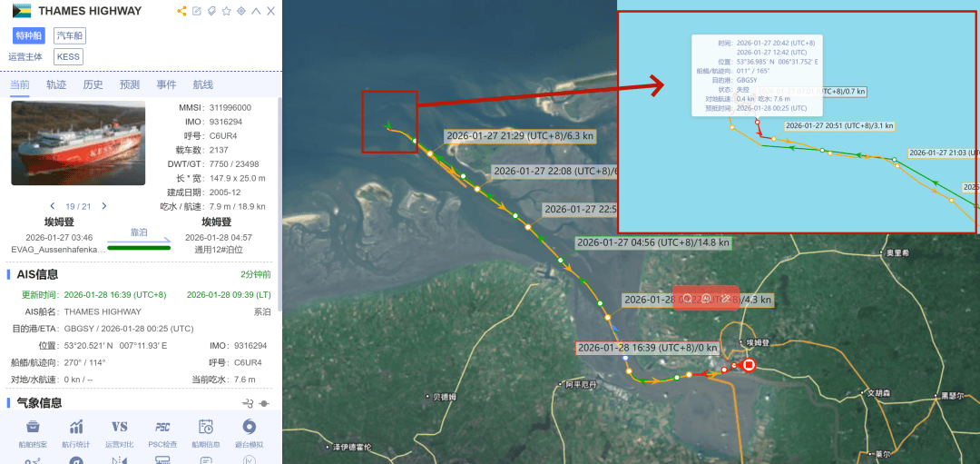Image resolution: width=980 pixels, height=464 pixels.
Task: Add ship to favorites with star icon
Action: tap(227, 11)
